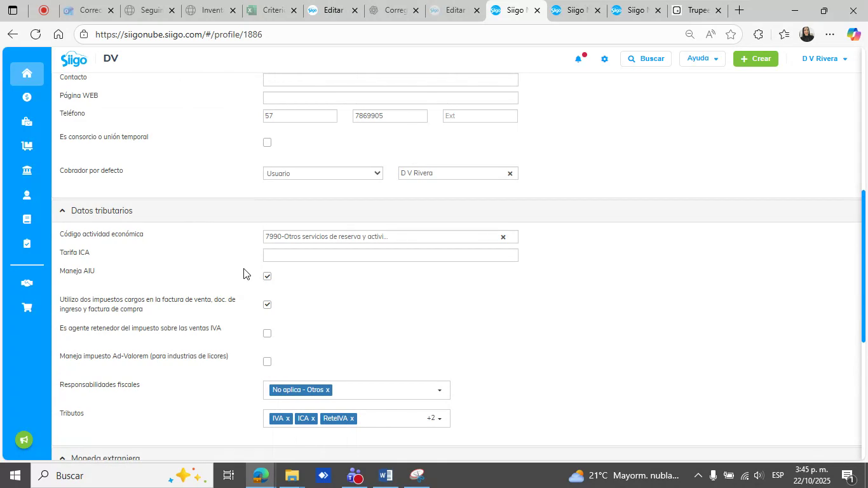This screenshot has height=488, width=868.
Task: Open the D V Rivera user menu
Action: tap(824, 58)
